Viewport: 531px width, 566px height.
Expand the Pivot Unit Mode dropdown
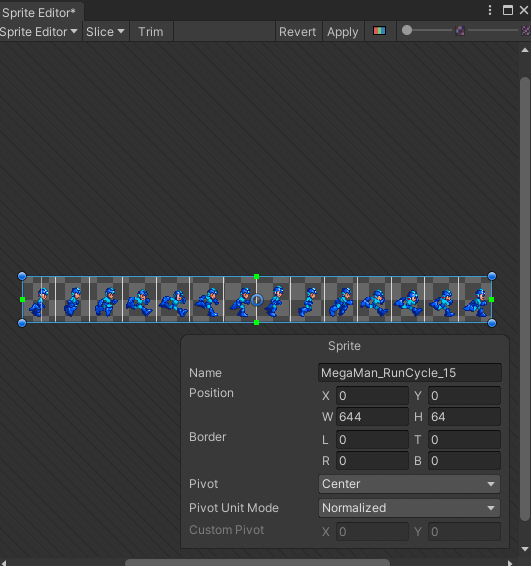409,508
